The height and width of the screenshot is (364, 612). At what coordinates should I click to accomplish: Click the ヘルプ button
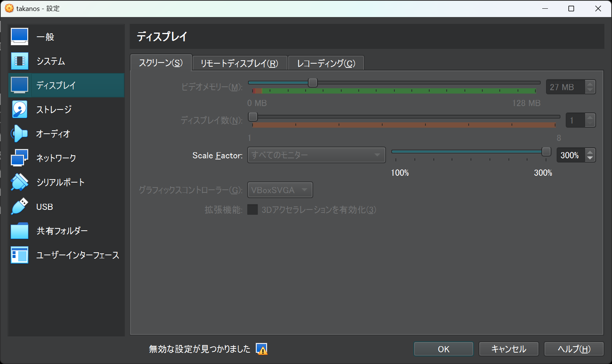point(574,349)
